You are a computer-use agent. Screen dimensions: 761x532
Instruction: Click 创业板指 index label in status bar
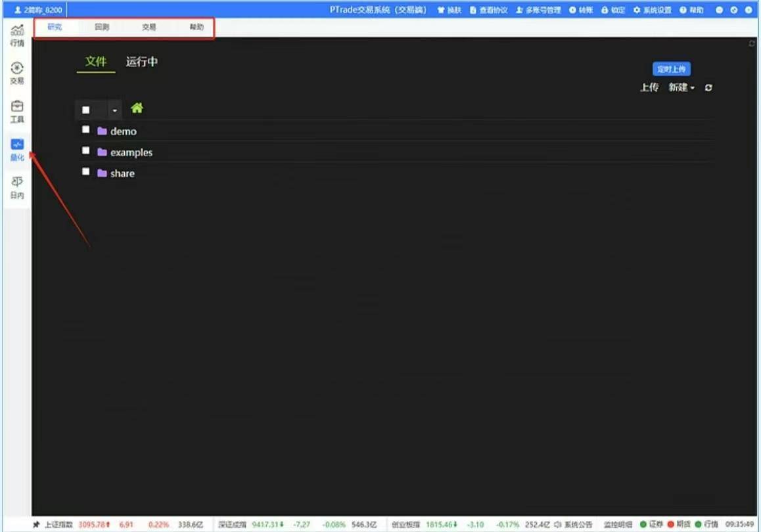click(405, 524)
